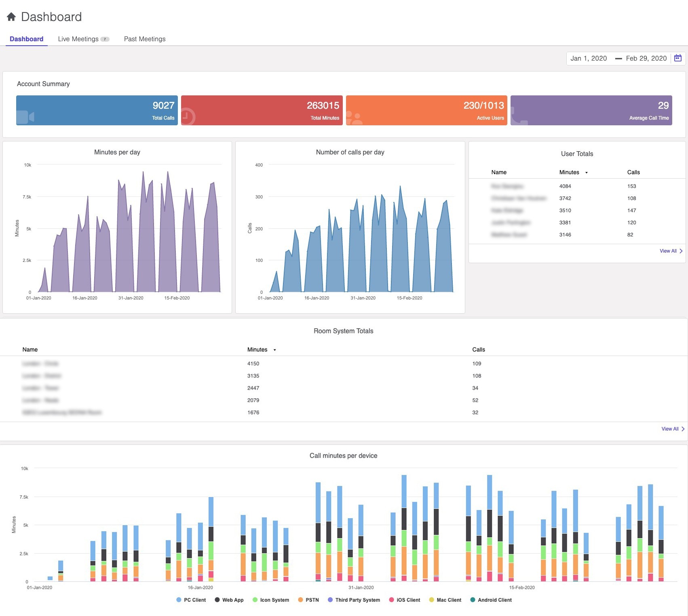Click user row with 3381 minutes
Screen dimensions: 688x616
point(577,223)
